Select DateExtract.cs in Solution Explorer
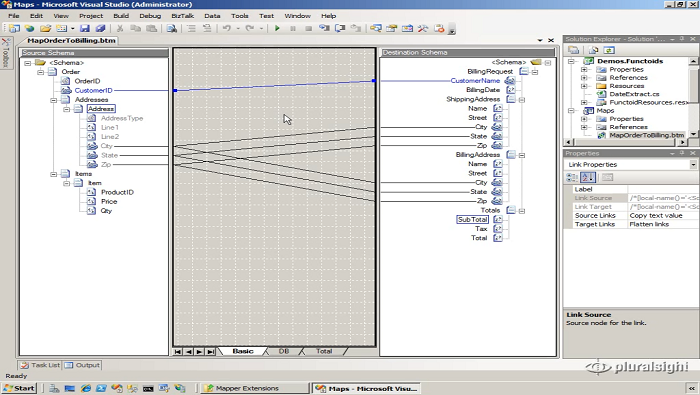 (x=634, y=94)
